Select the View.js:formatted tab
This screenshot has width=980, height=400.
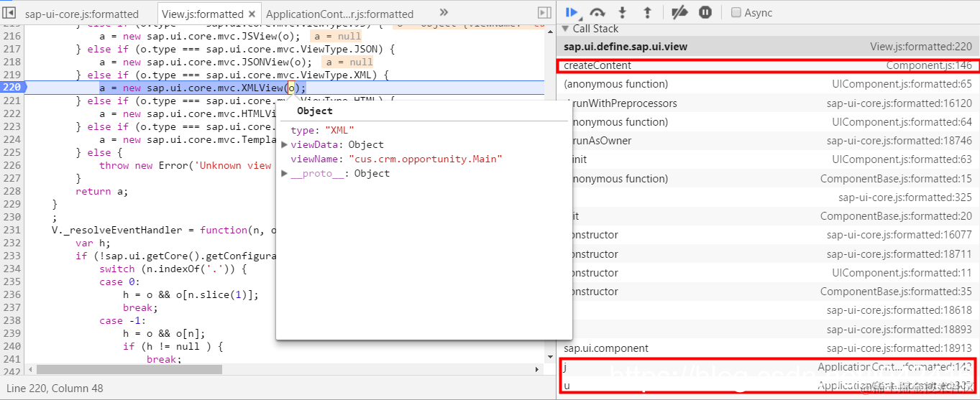[202, 14]
